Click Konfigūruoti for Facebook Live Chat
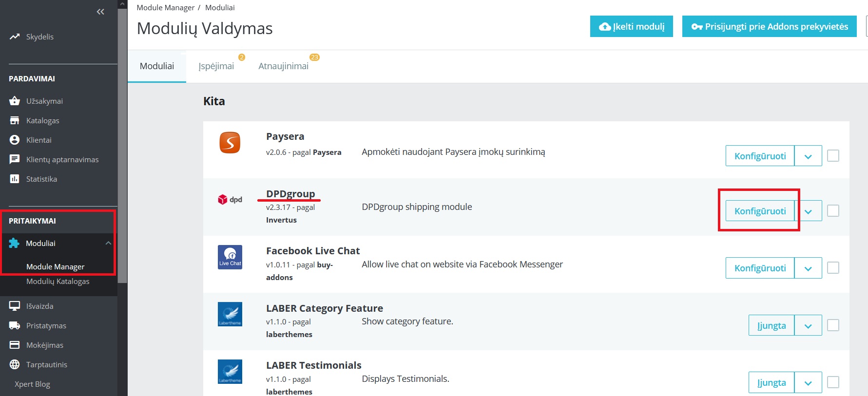Image resolution: width=868 pixels, height=396 pixels. coord(760,268)
